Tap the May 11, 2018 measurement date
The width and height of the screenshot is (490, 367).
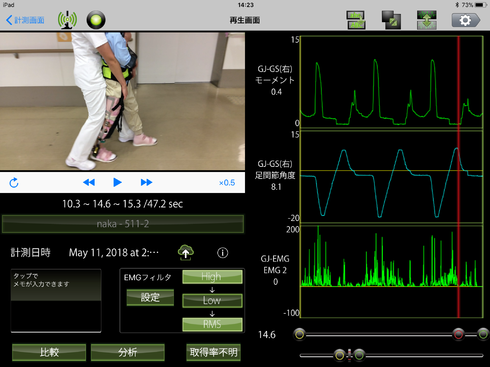point(114,253)
